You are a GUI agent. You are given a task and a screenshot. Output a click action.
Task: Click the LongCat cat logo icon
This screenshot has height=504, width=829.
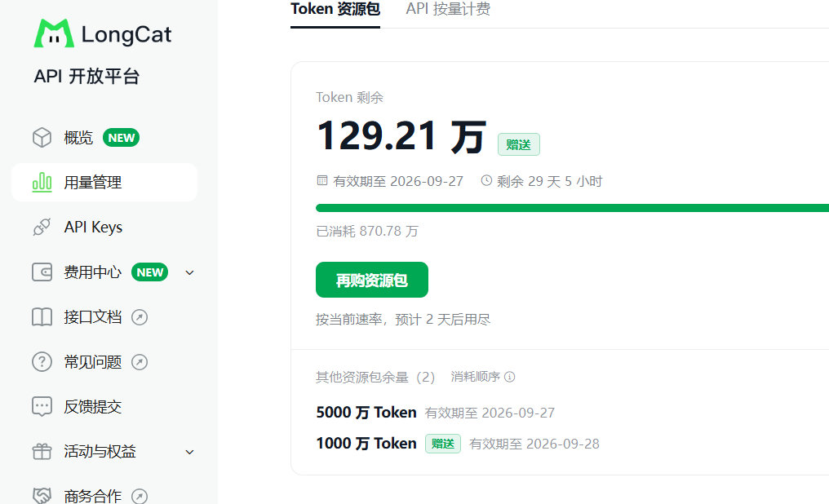click(x=54, y=33)
